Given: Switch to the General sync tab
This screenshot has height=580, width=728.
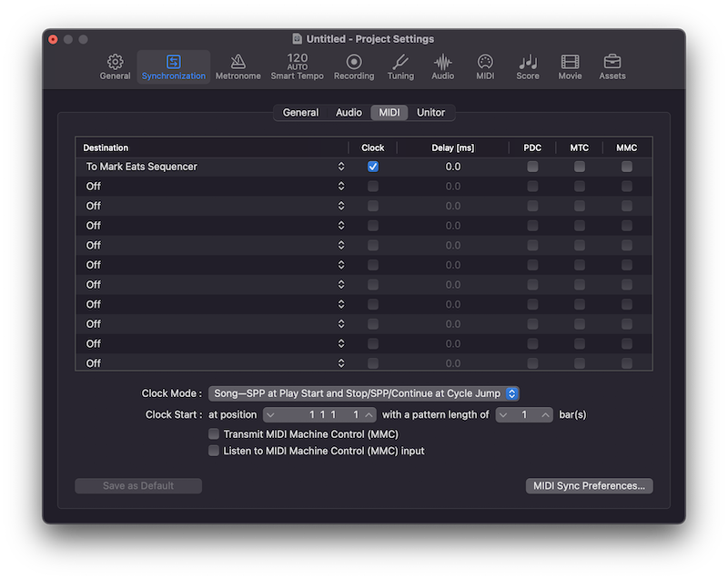Looking at the screenshot, I should tap(300, 112).
